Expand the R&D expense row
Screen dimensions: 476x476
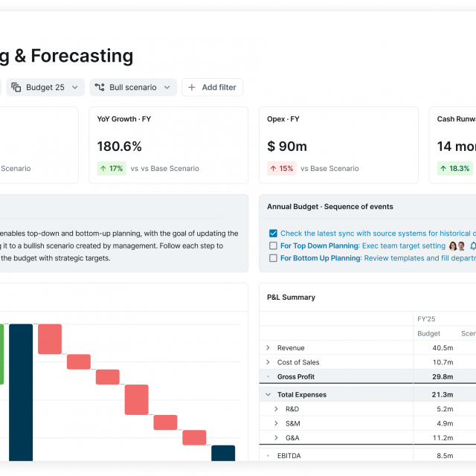tap(277, 409)
